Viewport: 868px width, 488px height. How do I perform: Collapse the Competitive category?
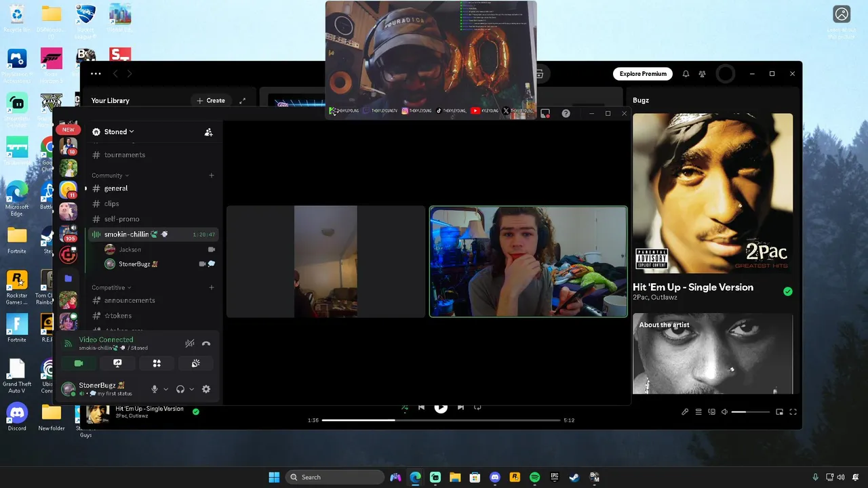click(112, 287)
